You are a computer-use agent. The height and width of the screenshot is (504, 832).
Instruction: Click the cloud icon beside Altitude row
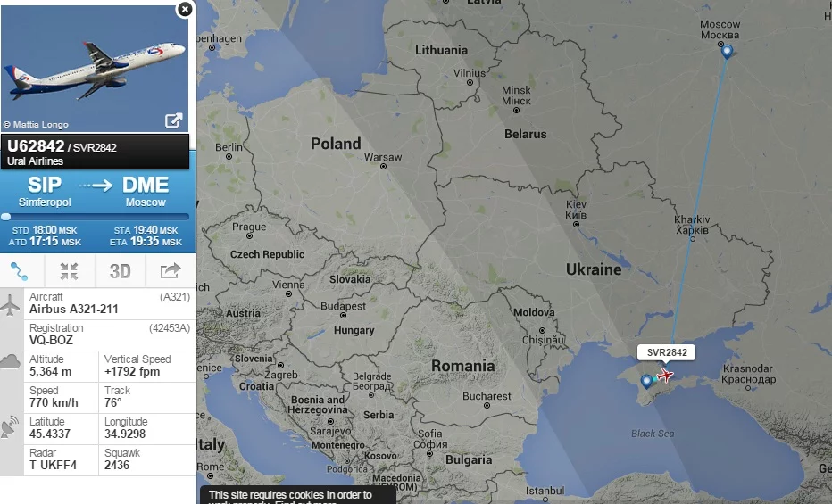point(10,362)
